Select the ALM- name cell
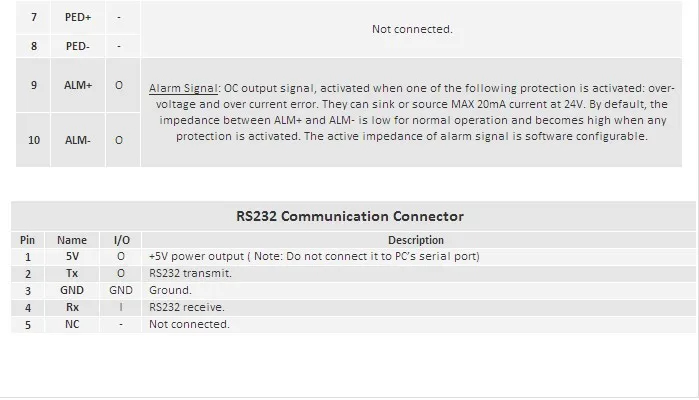This screenshot has width=699, height=400. click(x=78, y=140)
